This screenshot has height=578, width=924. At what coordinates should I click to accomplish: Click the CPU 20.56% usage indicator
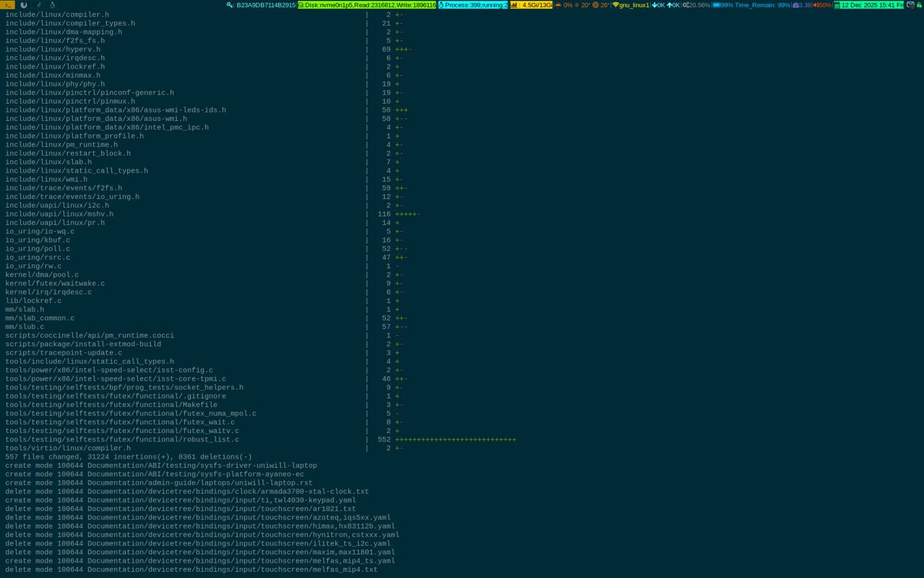[696, 5]
